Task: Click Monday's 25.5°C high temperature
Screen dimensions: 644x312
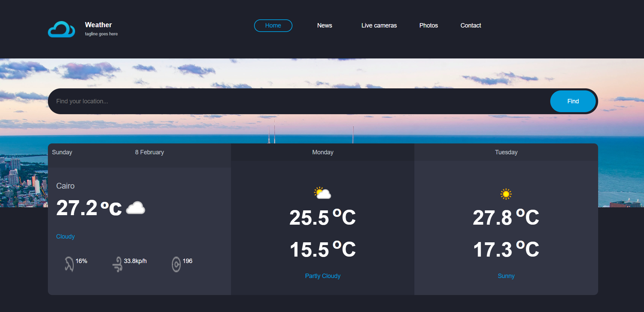Action: [x=322, y=218]
